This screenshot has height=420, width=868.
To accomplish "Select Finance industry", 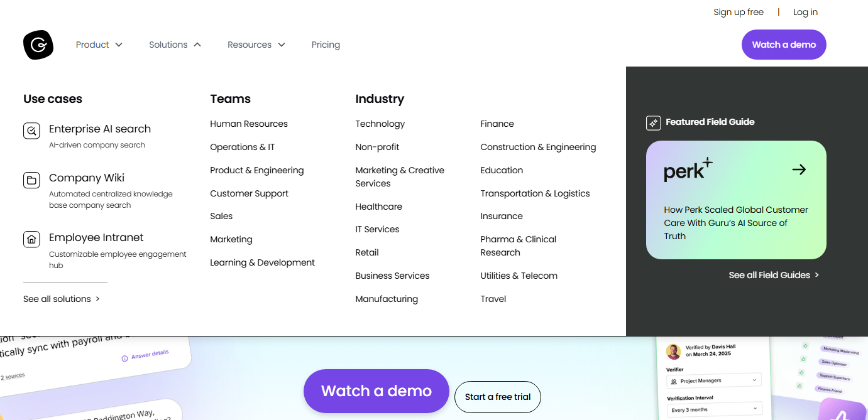I will (497, 124).
